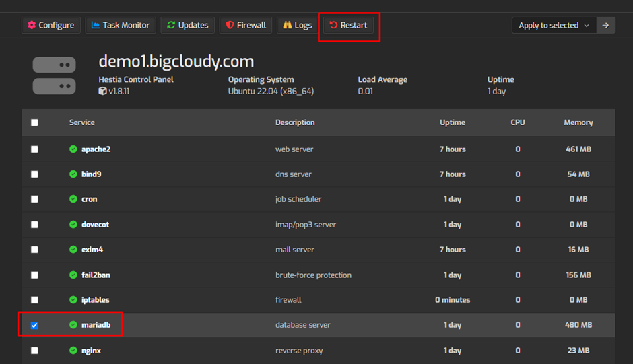
Task: Click the 'dns server' description
Action: point(294,174)
